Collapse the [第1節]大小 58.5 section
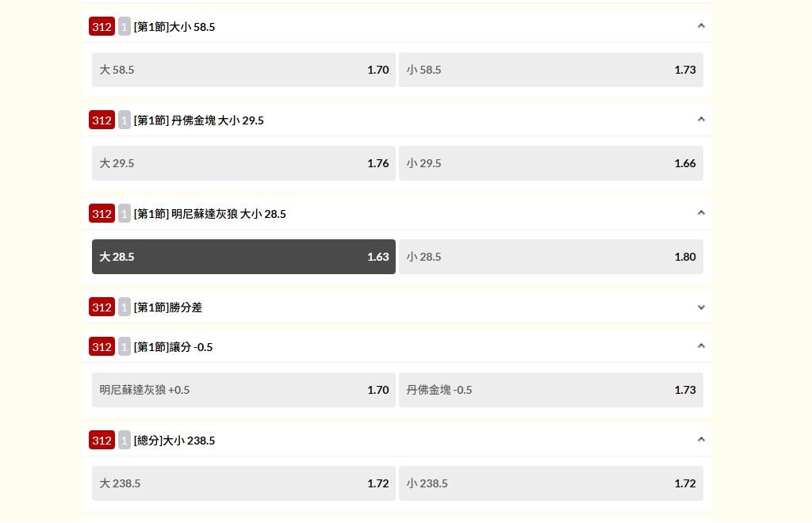 click(701, 26)
